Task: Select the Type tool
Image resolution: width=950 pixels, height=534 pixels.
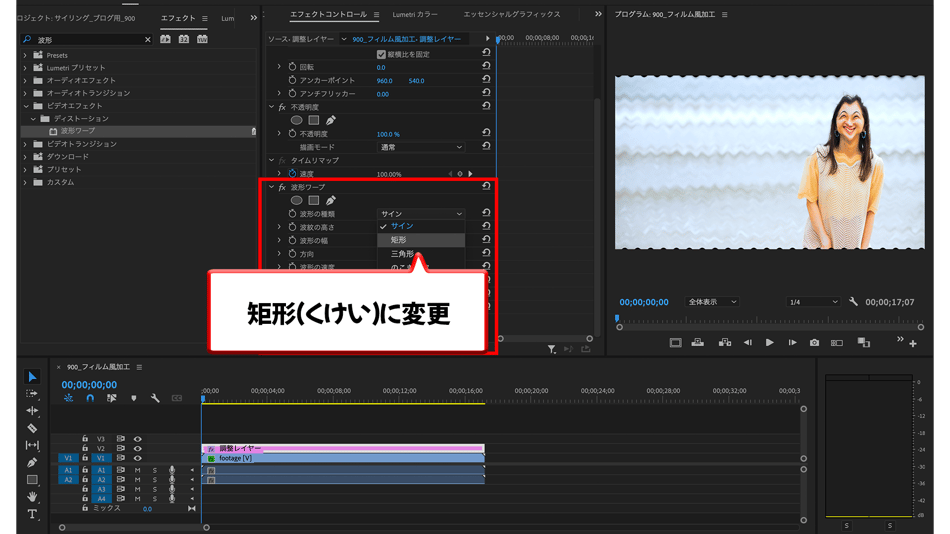Action: pyautogui.click(x=32, y=514)
